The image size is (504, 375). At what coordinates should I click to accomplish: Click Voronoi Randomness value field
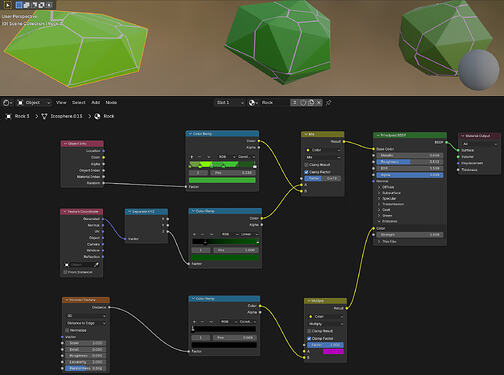click(x=86, y=369)
